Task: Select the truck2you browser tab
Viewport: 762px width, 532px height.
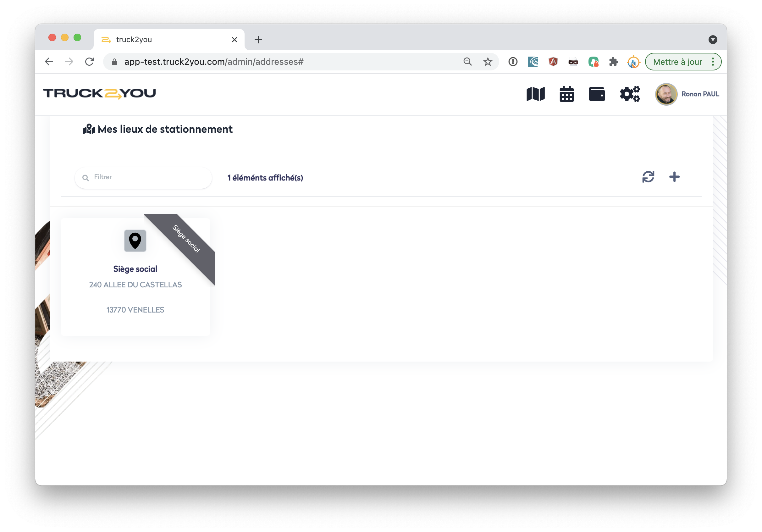Action: [x=169, y=40]
